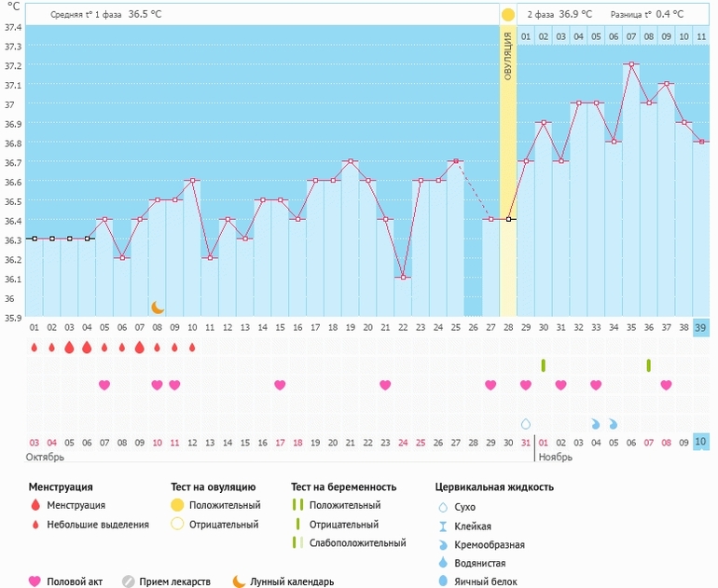Click the crescent moon icon on the chart
Viewport: 718px width, 588px height.
tap(158, 307)
